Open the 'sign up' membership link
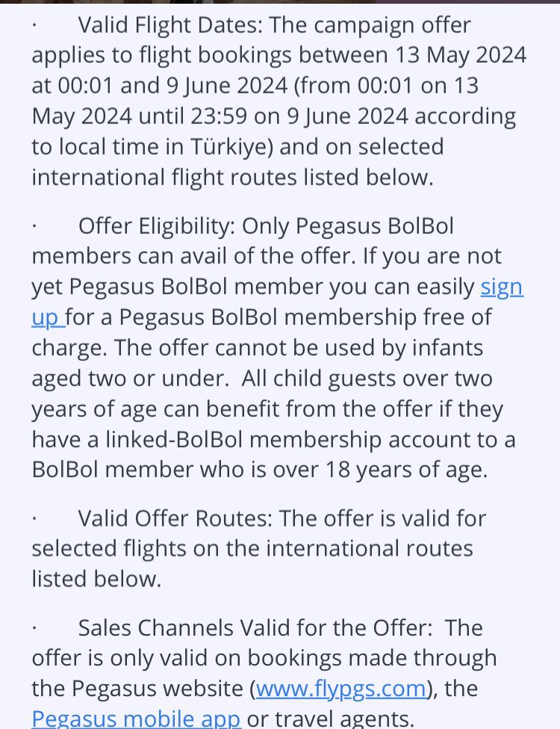Viewport: 560px width, 729px height. click(501, 288)
